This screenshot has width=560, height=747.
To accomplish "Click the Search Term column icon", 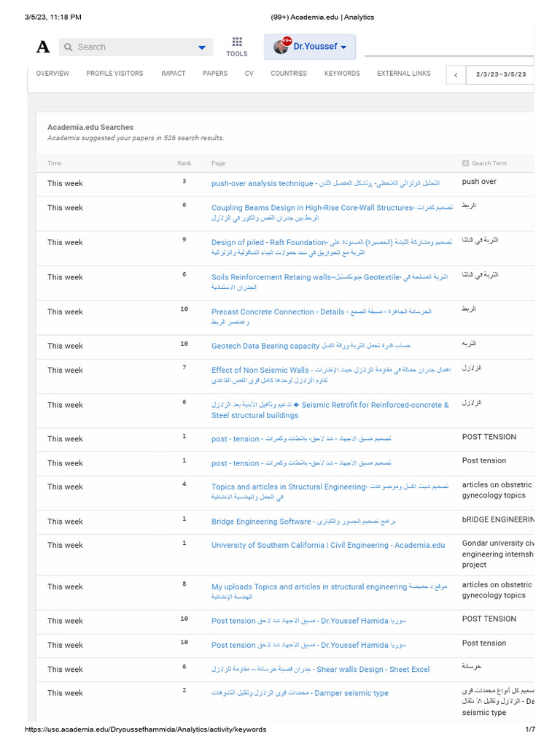I will click(x=465, y=163).
